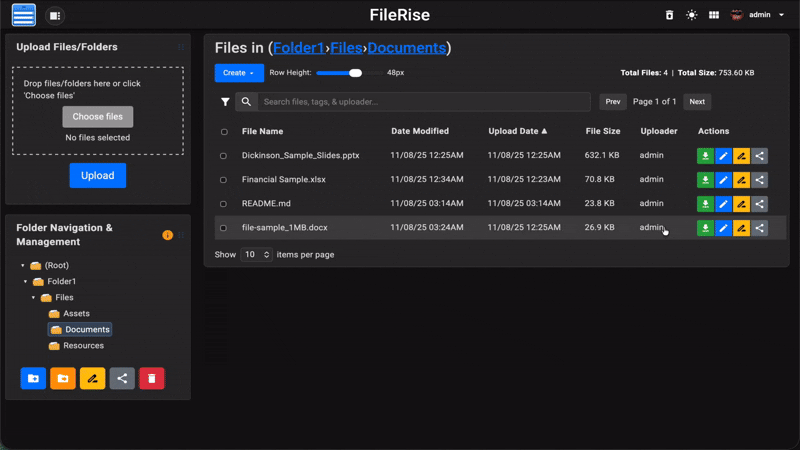Toggle the light/dark theme sun icon
Image resolution: width=800 pixels, height=450 pixels.
pos(692,15)
